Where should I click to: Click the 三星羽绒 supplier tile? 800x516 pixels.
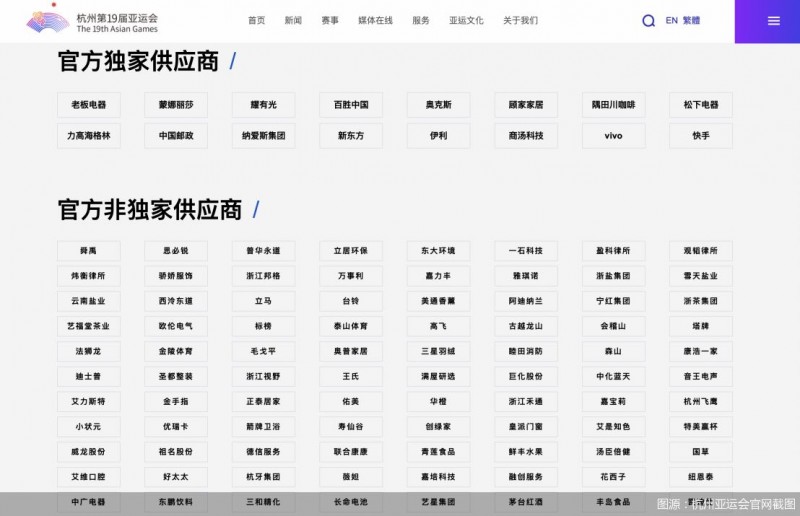pos(438,351)
